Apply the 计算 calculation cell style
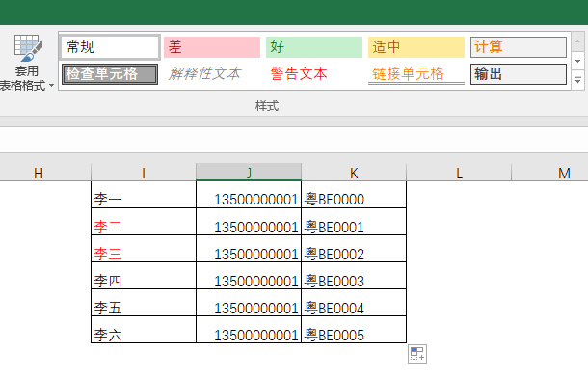The image size is (588, 380). 519,47
